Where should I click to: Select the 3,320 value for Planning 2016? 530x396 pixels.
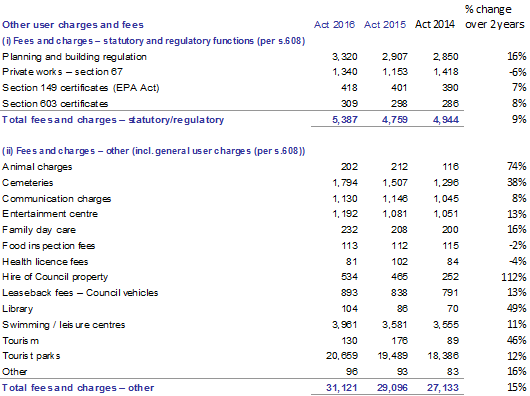[344, 56]
